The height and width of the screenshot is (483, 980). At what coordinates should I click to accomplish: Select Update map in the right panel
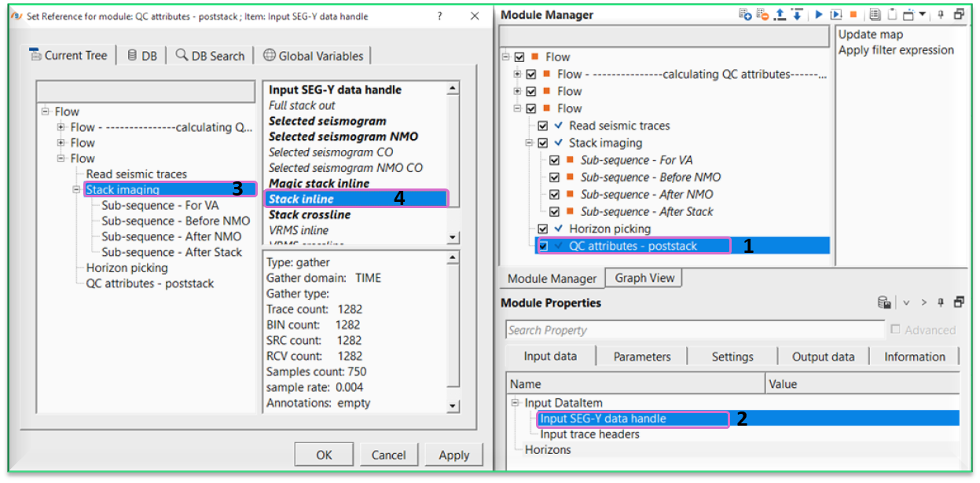[x=871, y=34]
